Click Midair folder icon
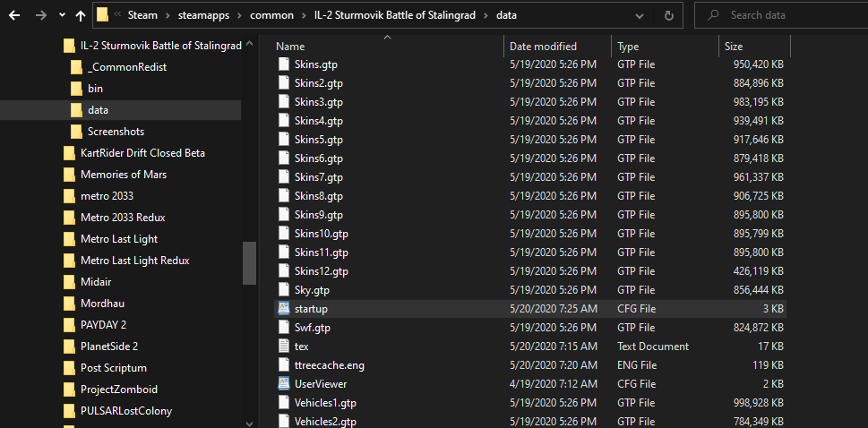 pyautogui.click(x=69, y=282)
